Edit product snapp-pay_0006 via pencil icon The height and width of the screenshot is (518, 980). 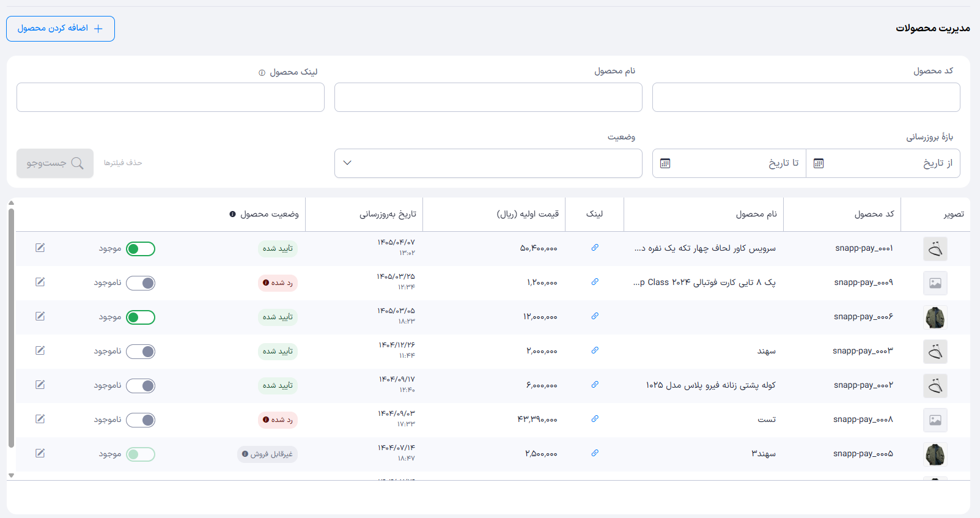click(x=40, y=316)
